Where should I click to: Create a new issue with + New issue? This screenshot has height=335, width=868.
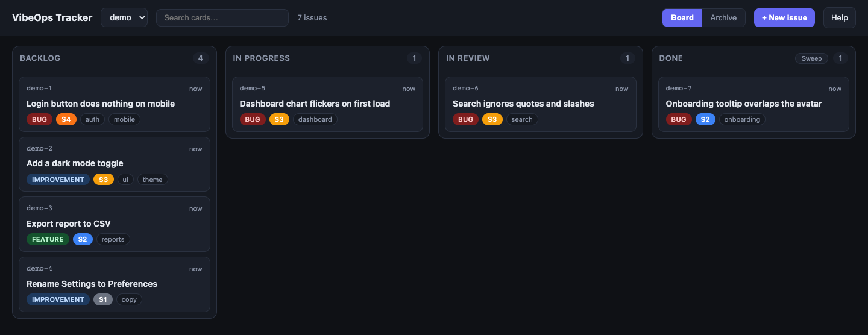pos(784,17)
